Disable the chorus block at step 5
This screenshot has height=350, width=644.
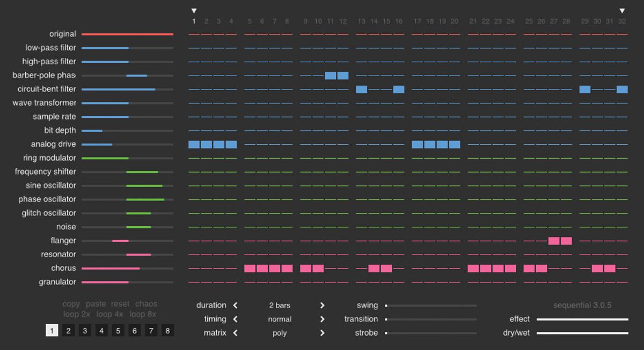(x=250, y=269)
